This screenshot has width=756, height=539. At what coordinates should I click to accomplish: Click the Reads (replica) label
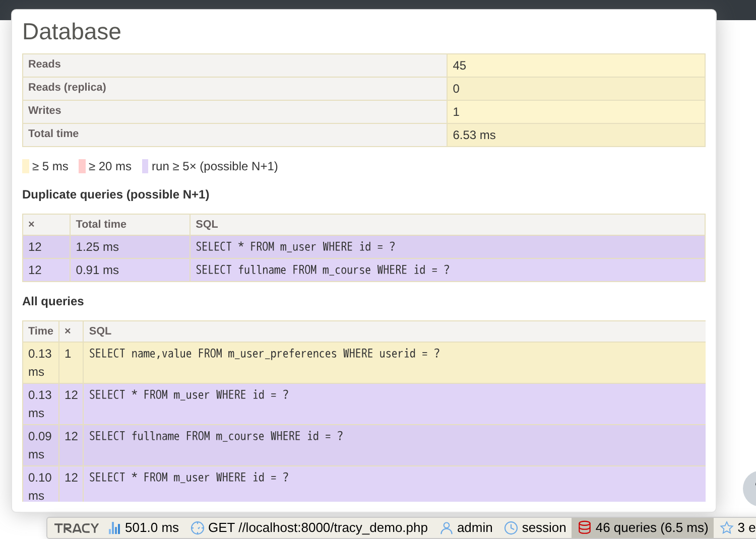click(67, 87)
